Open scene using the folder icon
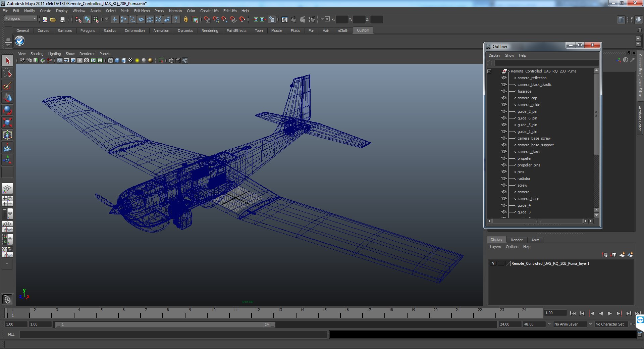The height and width of the screenshot is (349, 644). tap(53, 20)
